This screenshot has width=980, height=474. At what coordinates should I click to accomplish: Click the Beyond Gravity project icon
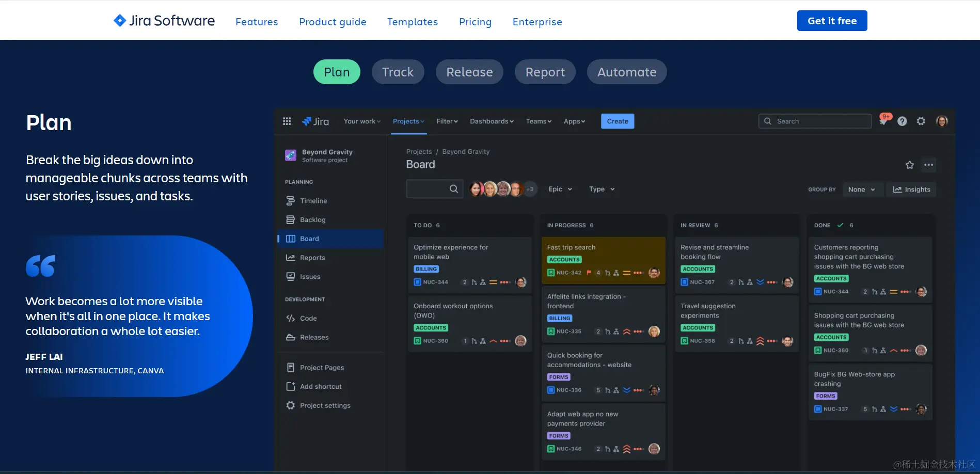coord(291,155)
